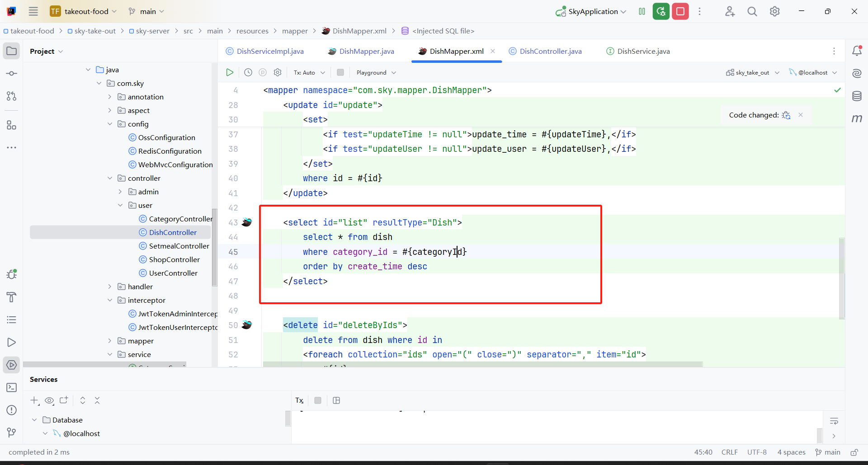868x465 pixels.
Task: Open IDE settings gear icon
Action: tap(775, 11)
